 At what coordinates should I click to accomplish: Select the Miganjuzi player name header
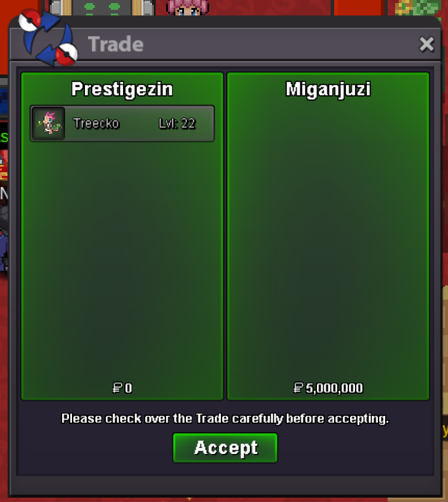pyautogui.click(x=328, y=89)
